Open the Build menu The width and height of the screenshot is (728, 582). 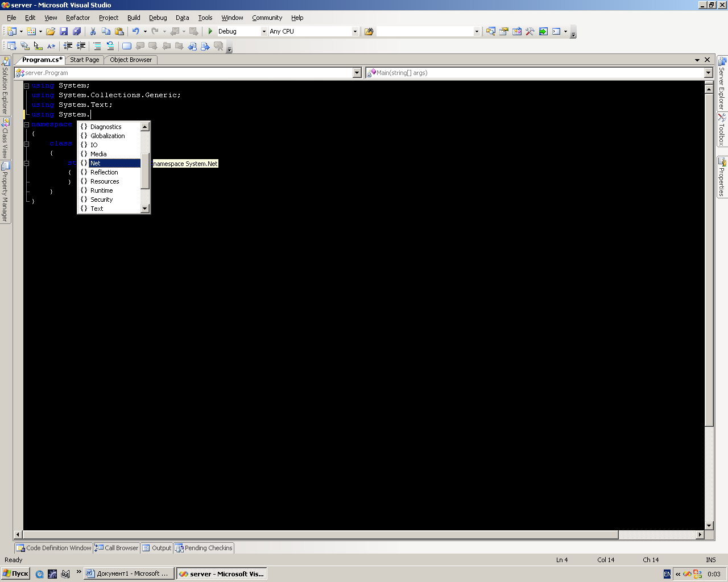tap(134, 18)
